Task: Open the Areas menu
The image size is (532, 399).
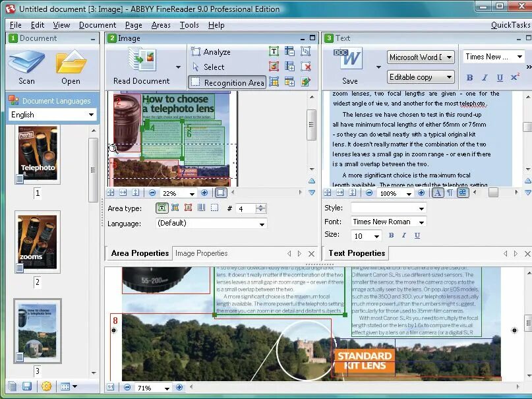Action: click(x=161, y=25)
